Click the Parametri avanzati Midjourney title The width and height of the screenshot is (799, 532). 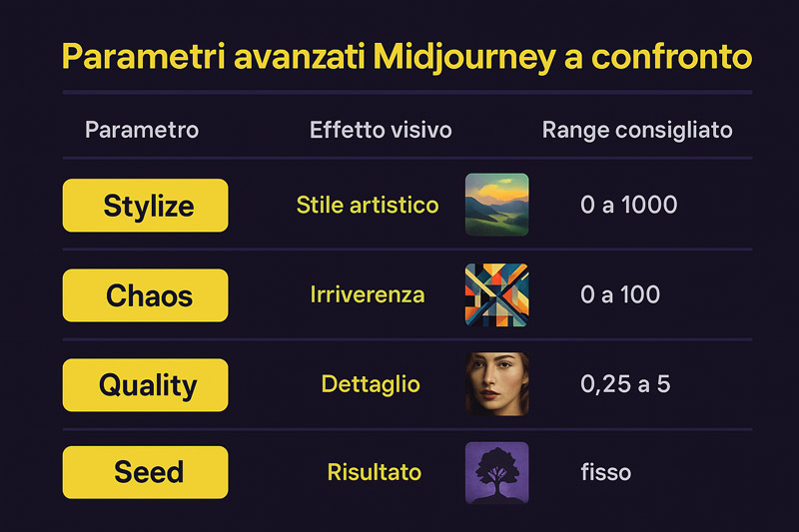[x=407, y=57]
